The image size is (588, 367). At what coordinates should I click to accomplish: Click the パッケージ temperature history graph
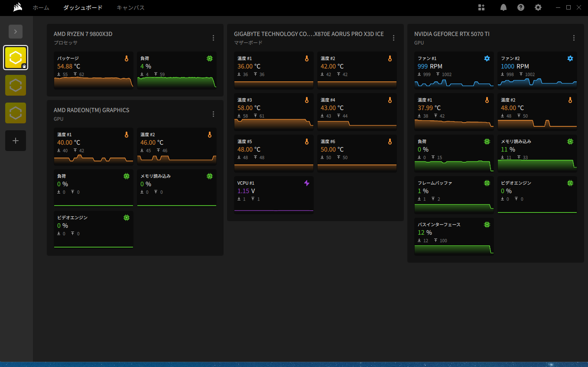[94, 83]
